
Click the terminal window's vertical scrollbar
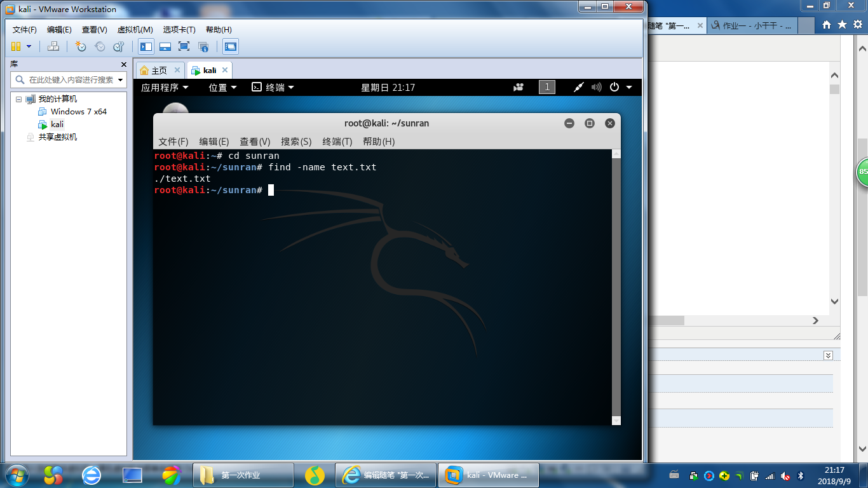tap(615, 286)
